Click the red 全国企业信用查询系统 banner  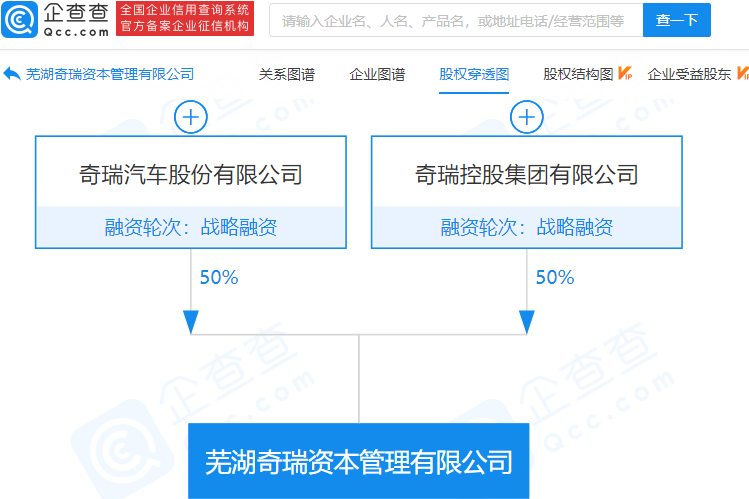click(x=185, y=19)
